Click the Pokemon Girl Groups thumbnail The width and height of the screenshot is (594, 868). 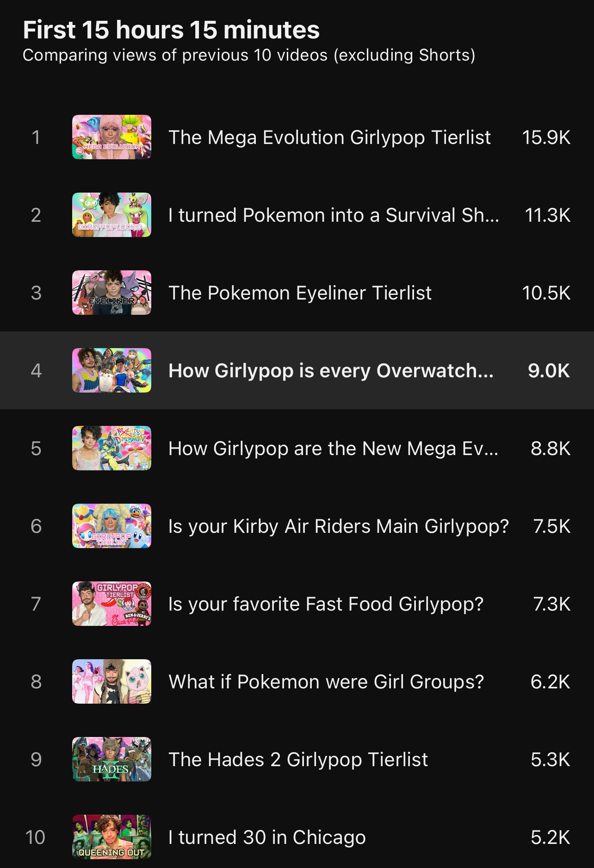pyautogui.click(x=111, y=681)
